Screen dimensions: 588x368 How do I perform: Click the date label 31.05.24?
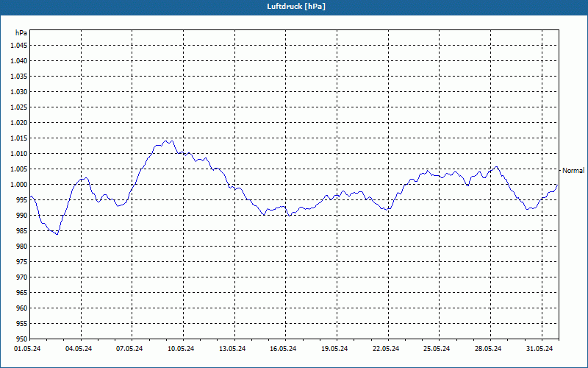[x=539, y=349]
